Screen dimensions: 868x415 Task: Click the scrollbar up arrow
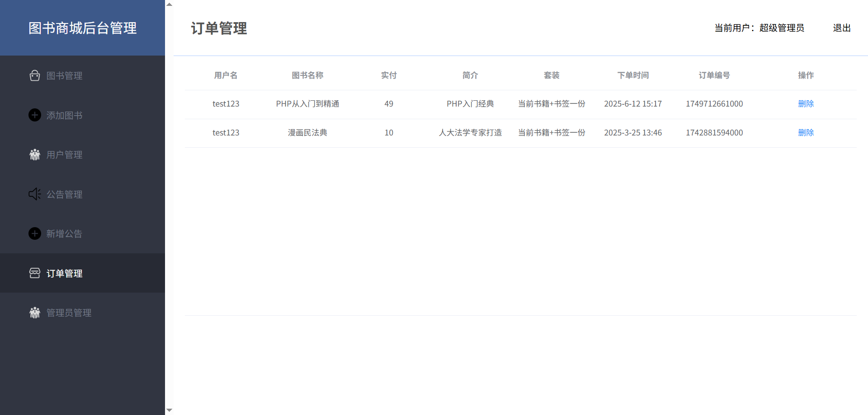click(169, 4)
